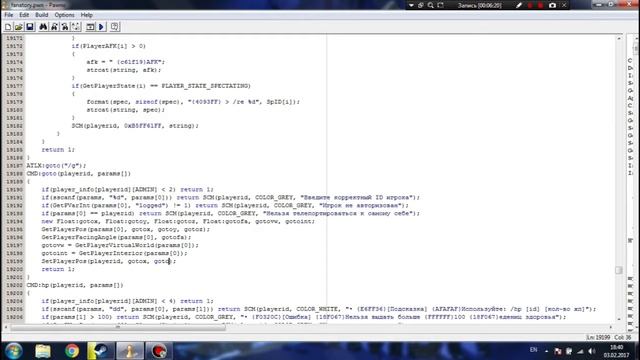Open Find with the first binoculars icon
640x360 pixels.
click(43, 27)
